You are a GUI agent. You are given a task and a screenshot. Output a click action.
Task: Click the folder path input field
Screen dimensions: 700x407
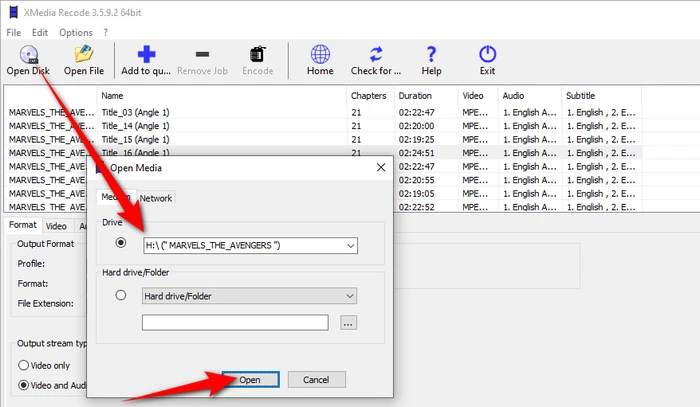pyautogui.click(x=235, y=323)
